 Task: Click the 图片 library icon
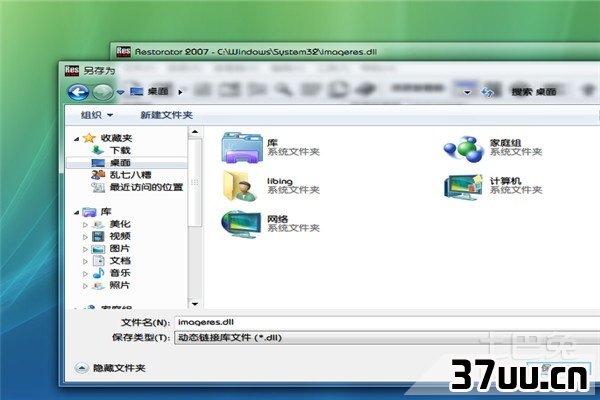(98, 249)
